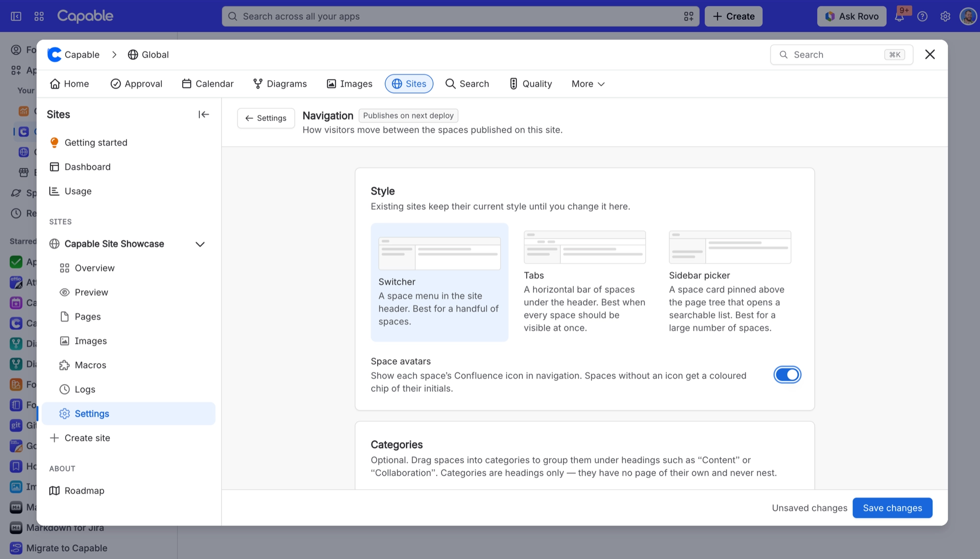Viewport: 980px width, 559px height.
Task: Click the Capable breadcrumb link
Action: 73,54
